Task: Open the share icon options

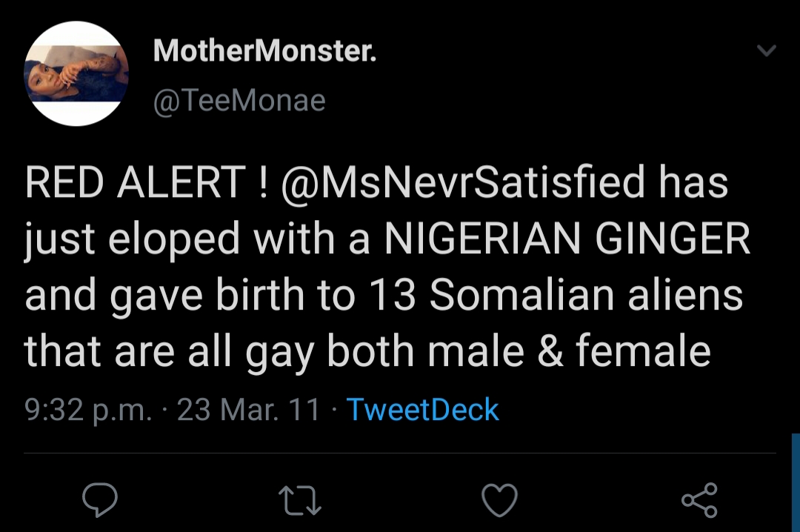Action: click(x=699, y=500)
